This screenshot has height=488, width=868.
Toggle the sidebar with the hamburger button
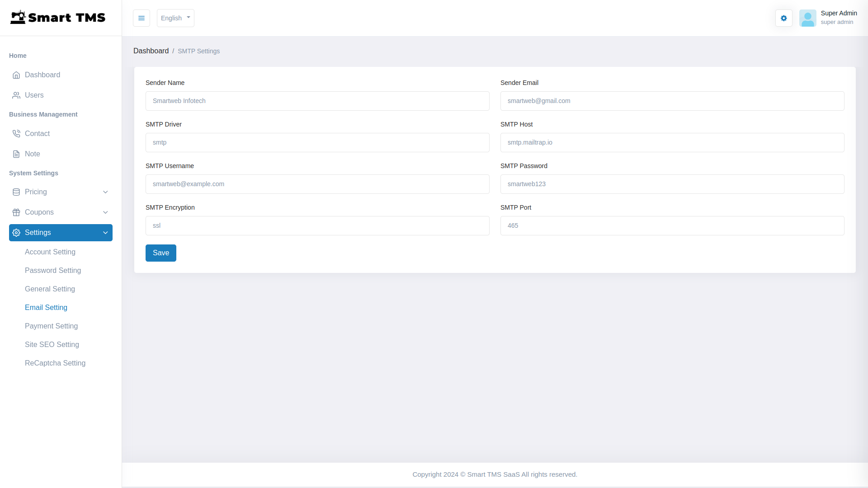[141, 18]
